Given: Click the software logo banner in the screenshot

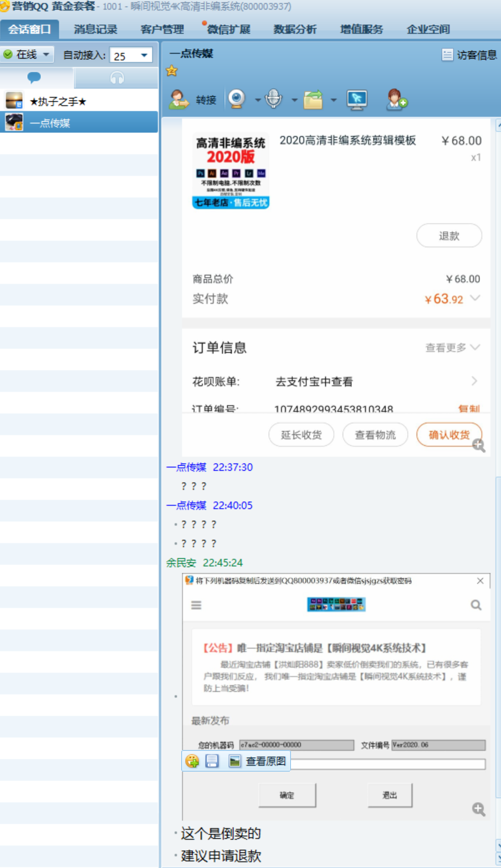Looking at the screenshot, I should [336, 604].
